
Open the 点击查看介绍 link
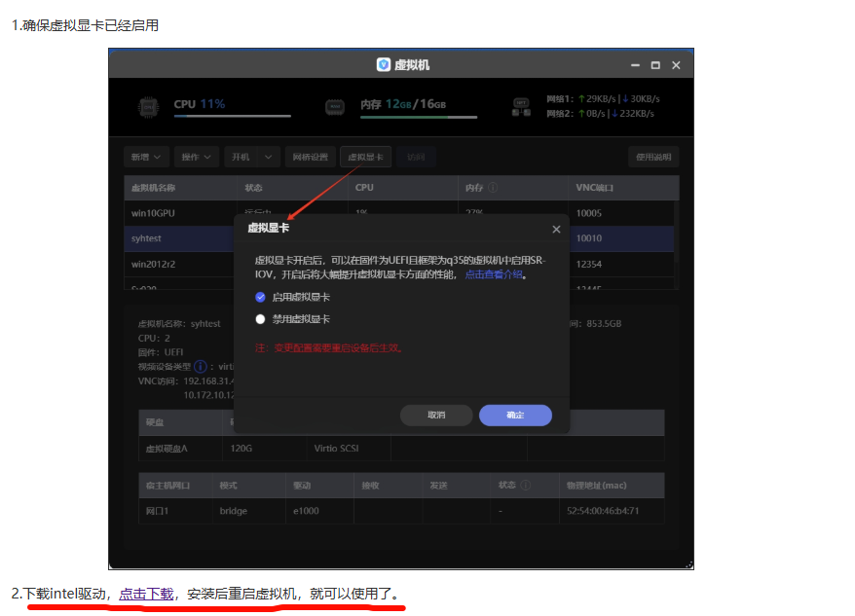(494, 274)
